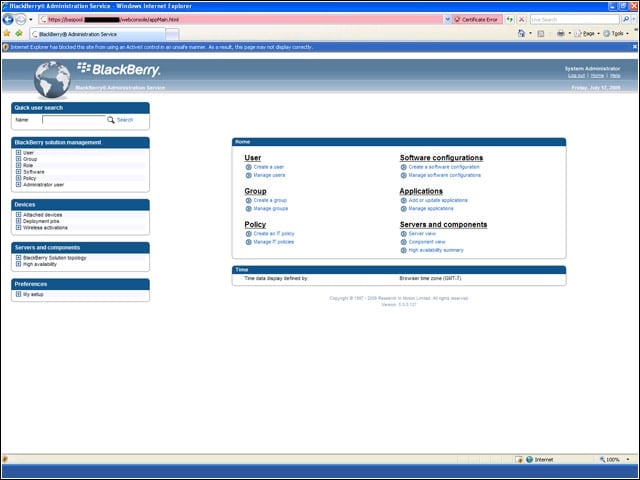640x480 pixels.
Task: Click the icon beside Manage groups
Action: (249, 209)
